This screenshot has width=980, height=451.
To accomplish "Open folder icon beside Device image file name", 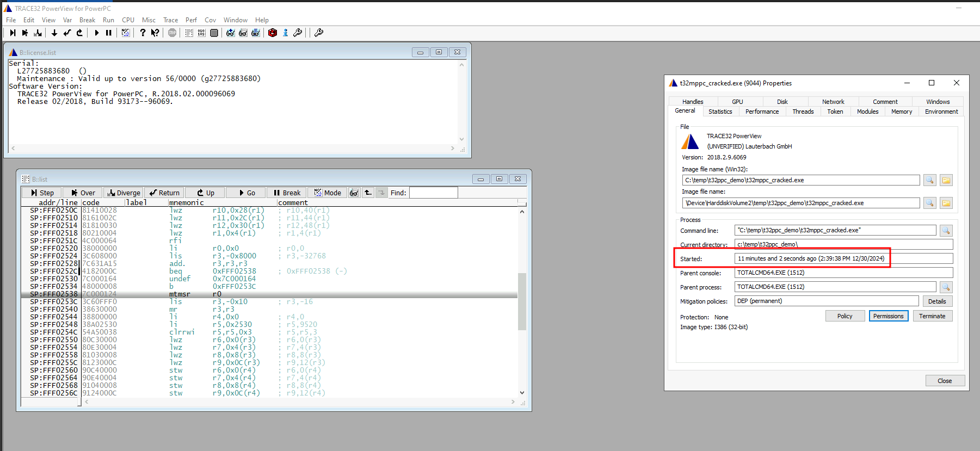I will pyautogui.click(x=946, y=203).
